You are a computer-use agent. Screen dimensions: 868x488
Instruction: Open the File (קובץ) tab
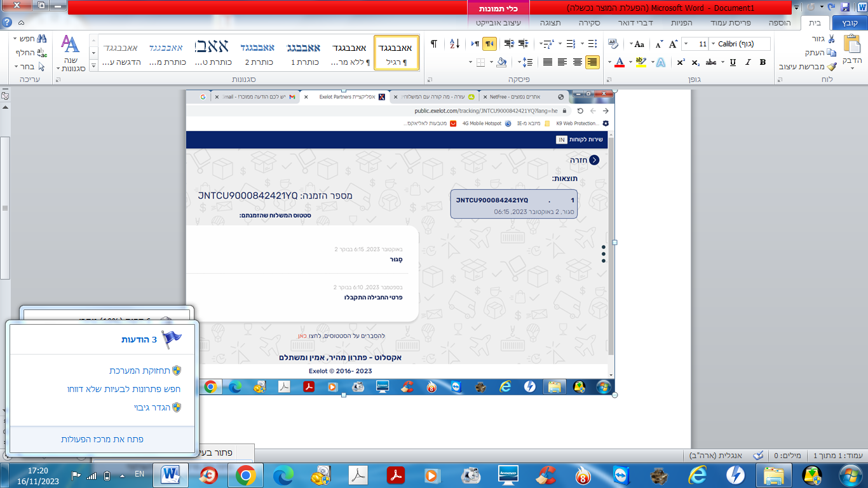tap(850, 22)
